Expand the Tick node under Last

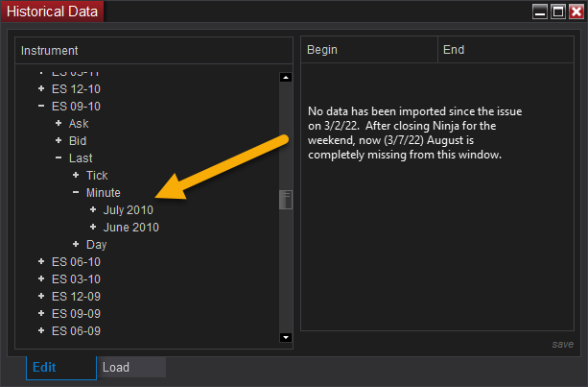tap(76, 175)
